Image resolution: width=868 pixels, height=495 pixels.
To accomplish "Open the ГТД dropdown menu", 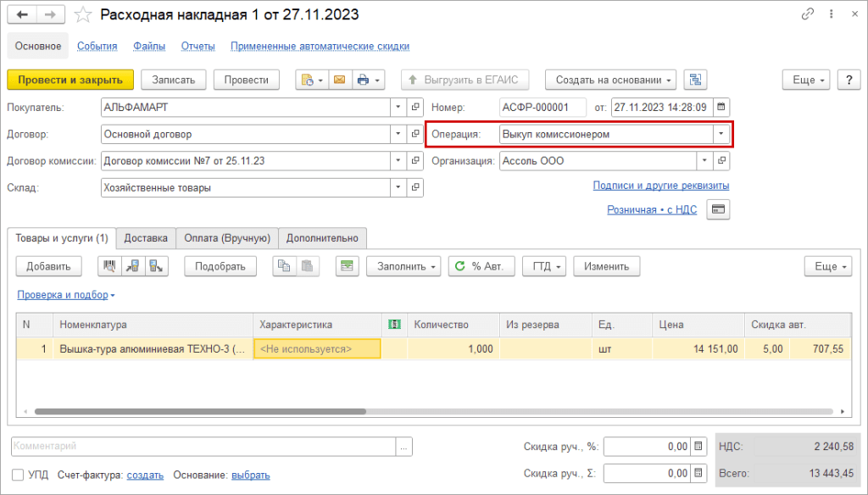I will coord(546,266).
